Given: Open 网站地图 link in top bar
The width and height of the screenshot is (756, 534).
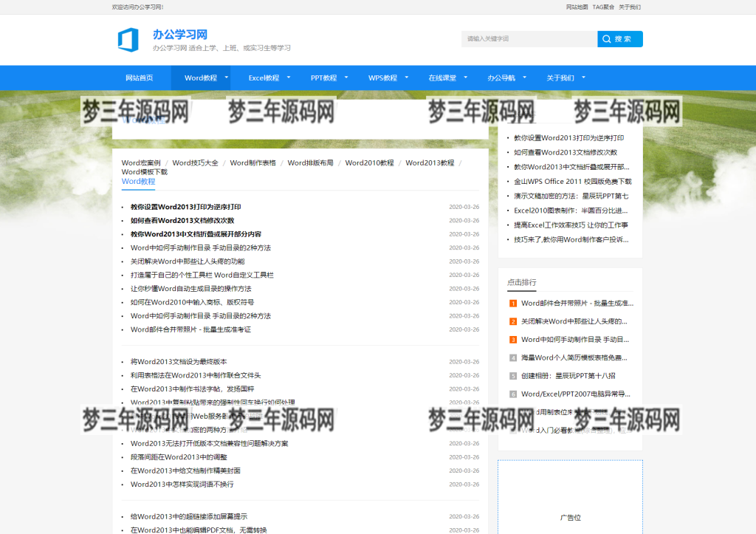Looking at the screenshot, I should click(x=577, y=7).
